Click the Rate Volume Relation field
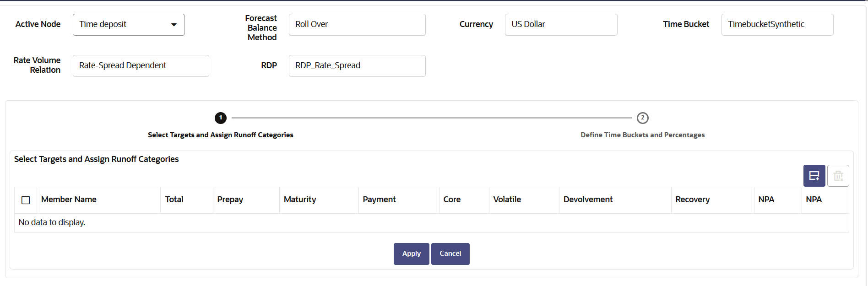Viewport: 868px width, 286px height. point(141,66)
